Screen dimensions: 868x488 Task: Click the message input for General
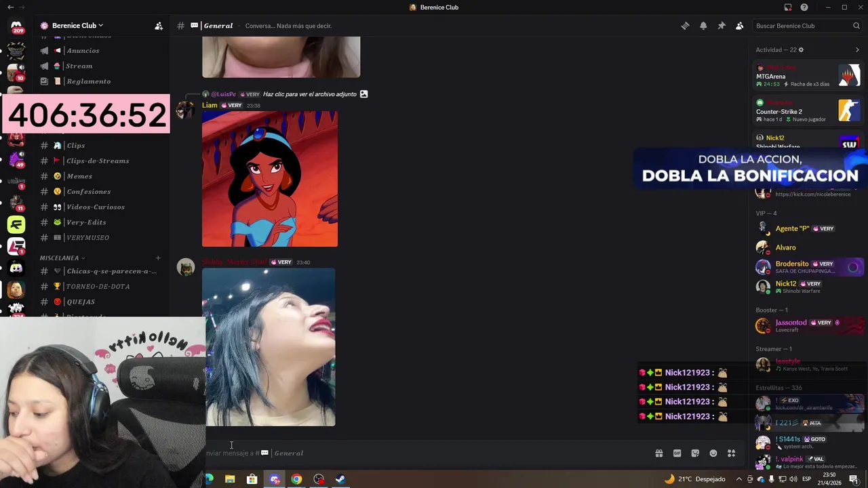point(427,453)
